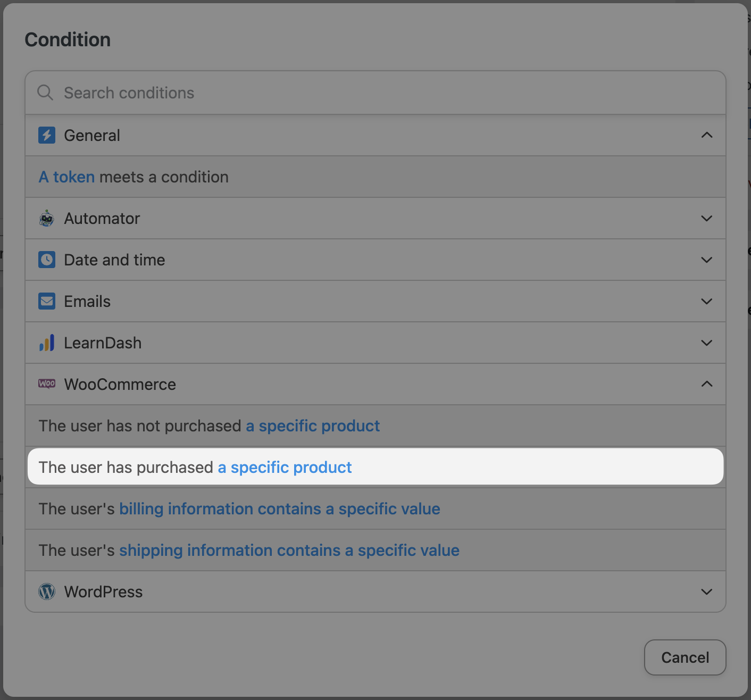The width and height of the screenshot is (751, 700).
Task: Expand the Emails conditions section
Action: coord(706,301)
